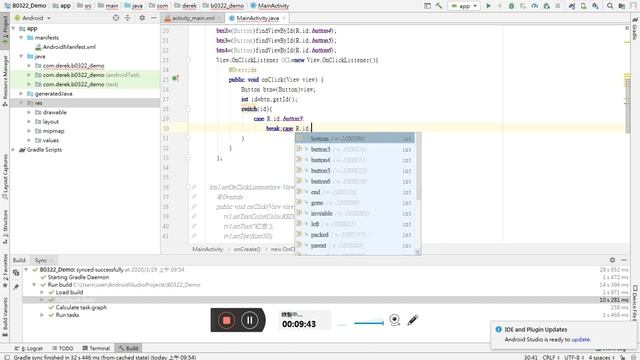
Task: Open Build Variants side panel
Action: [x=5, y=317]
